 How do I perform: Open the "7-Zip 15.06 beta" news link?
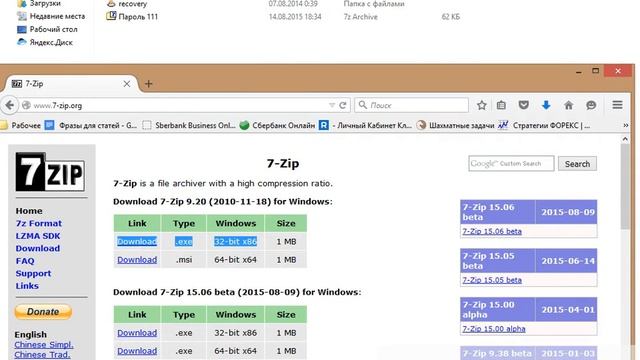pos(492,231)
